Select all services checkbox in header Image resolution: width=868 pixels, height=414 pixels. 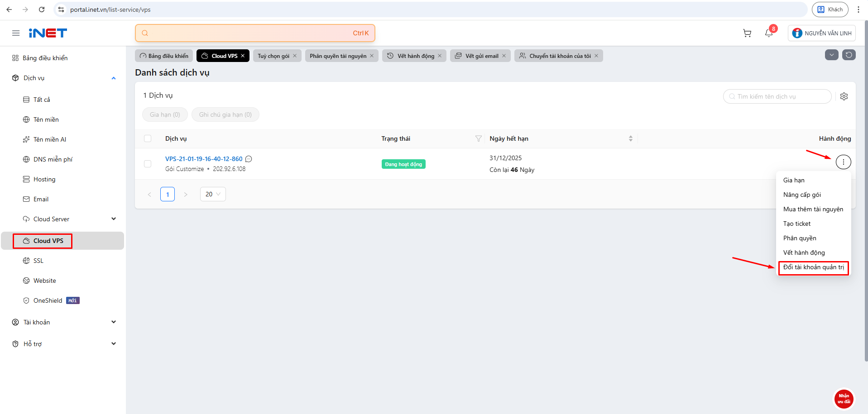pos(148,138)
